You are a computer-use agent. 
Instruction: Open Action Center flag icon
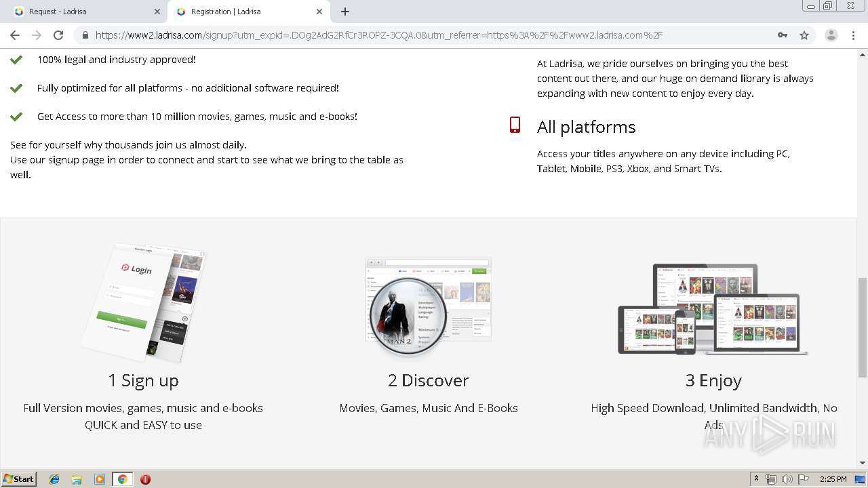[x=804, y=479]
